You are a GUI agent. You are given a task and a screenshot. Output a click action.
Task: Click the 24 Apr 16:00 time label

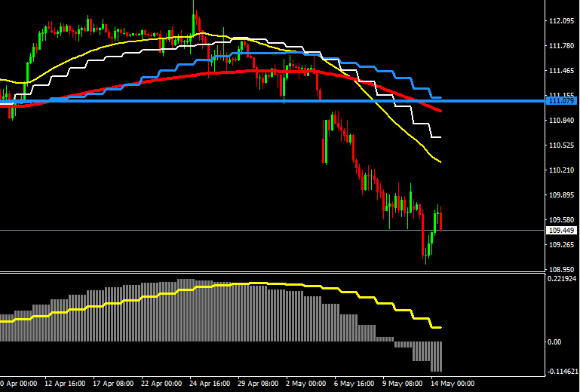pos(210,384)
